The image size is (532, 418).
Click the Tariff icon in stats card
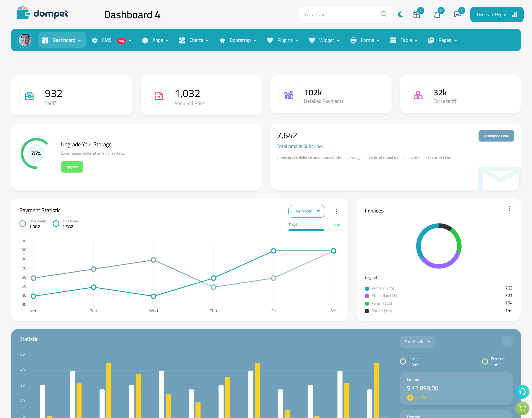pyautogui.click(x=29, y=95)
